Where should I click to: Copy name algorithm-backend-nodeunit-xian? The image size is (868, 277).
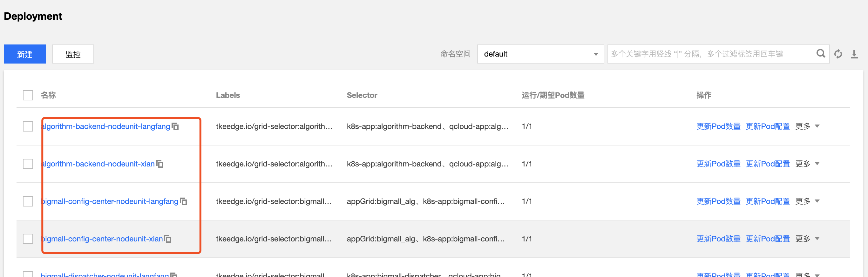coord(160,164)
